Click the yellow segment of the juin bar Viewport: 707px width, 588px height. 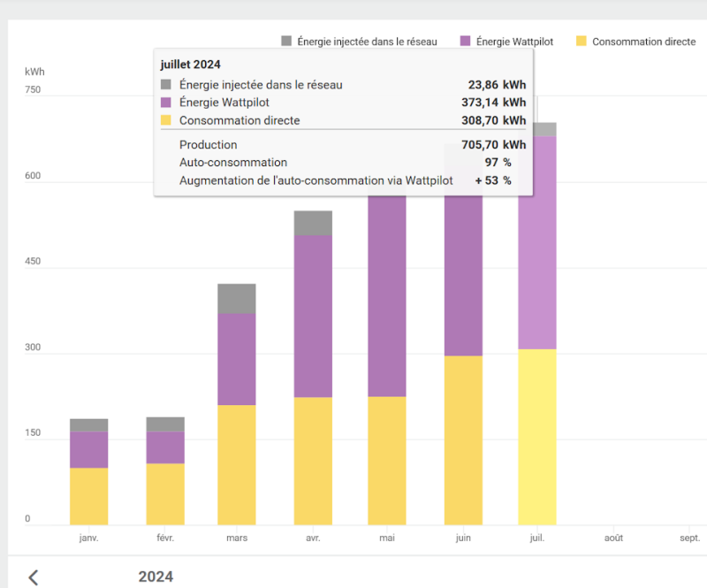pyautogui.click(x=463, y=439)
